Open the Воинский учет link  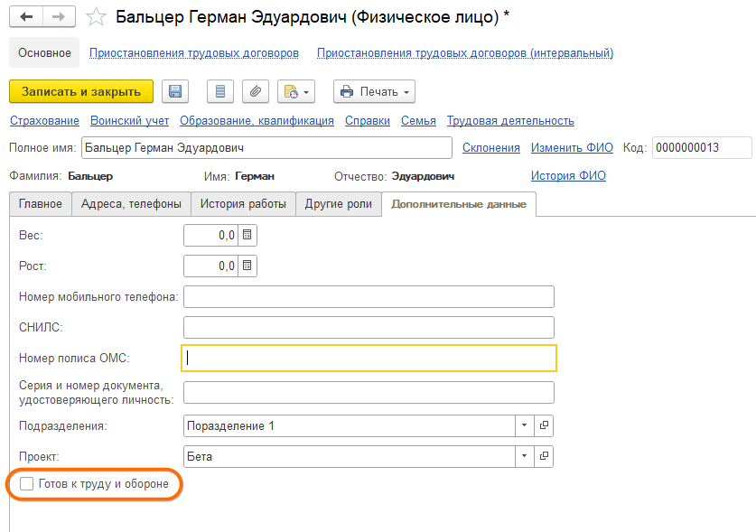pyautogui.click(x=130, y=120)
